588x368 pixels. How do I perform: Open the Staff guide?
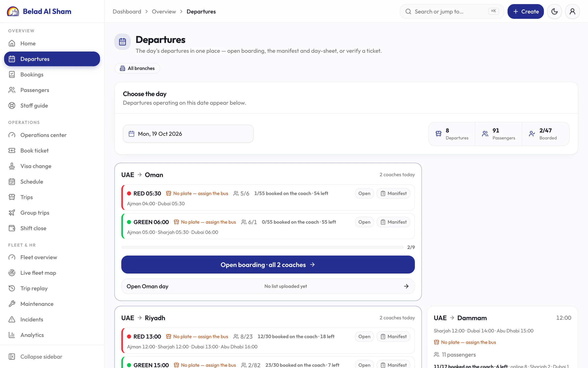pos(52,105)
